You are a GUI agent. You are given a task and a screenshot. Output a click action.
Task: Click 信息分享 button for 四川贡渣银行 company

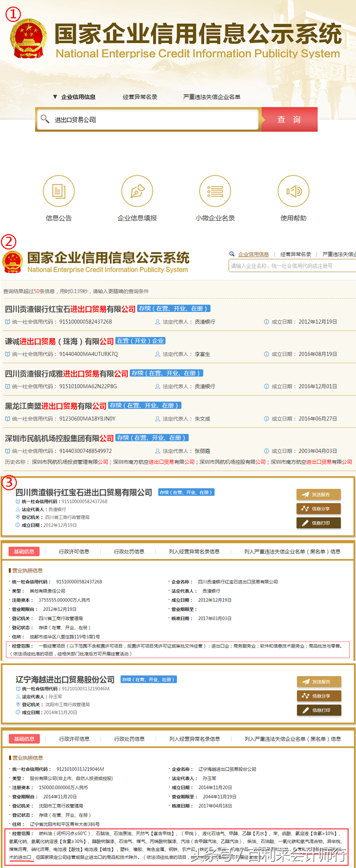(318, 509)
